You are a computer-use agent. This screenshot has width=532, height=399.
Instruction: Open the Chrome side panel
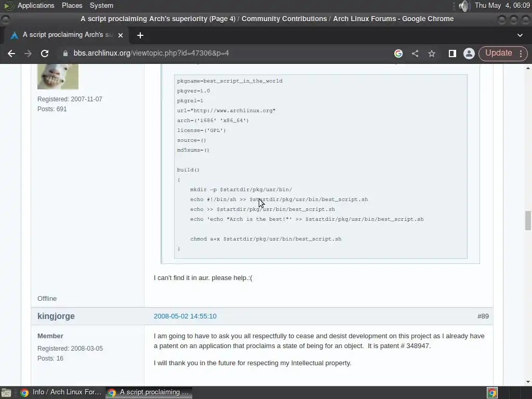(453, 54)
